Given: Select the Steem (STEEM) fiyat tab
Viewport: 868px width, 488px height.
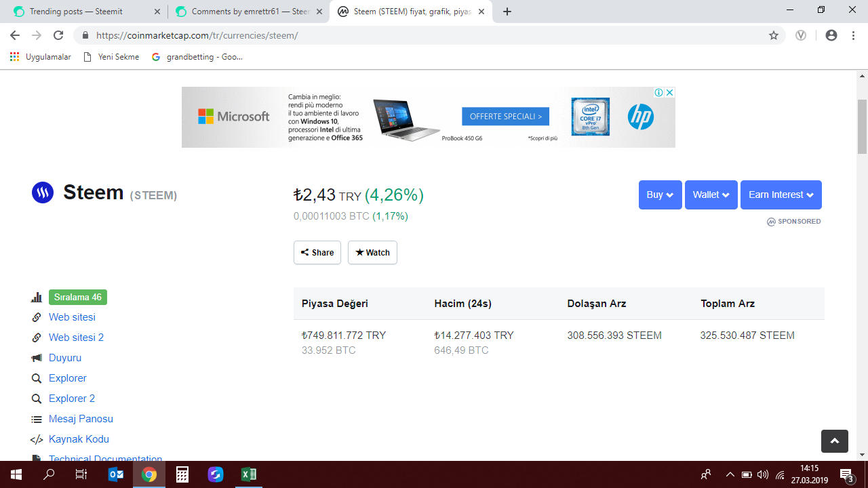Looking at the screenshot, I should pos(412,12).
